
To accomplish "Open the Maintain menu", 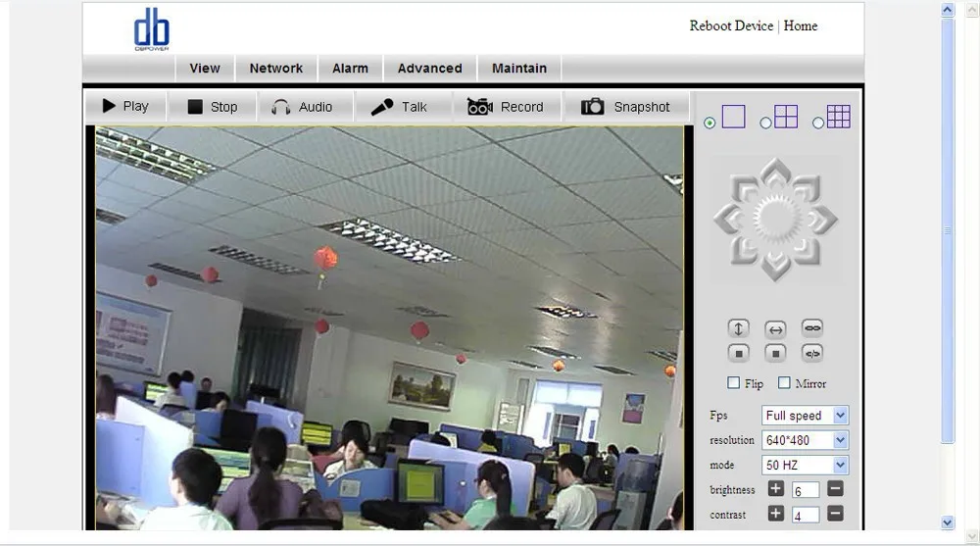I will coord(519,69).
